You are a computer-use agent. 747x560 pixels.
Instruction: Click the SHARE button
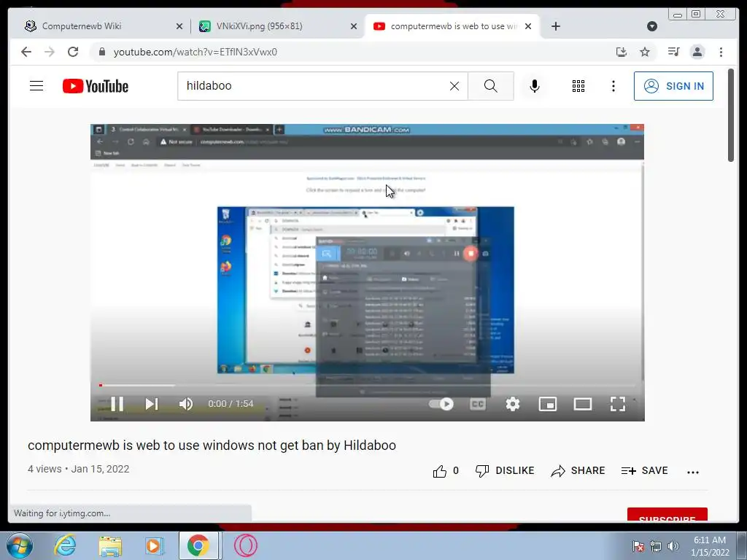(x=578, y=470)
